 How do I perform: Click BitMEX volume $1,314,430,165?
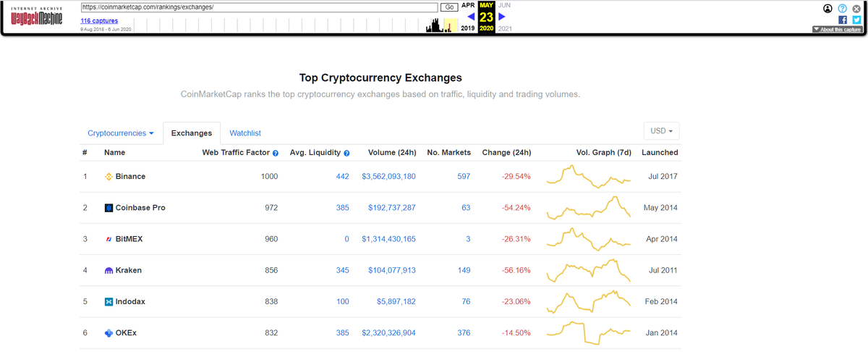[x=388, y=239]
